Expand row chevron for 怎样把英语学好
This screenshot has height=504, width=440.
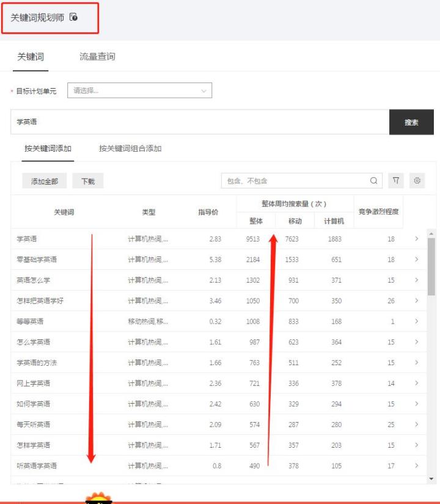[x=417, y=300]
